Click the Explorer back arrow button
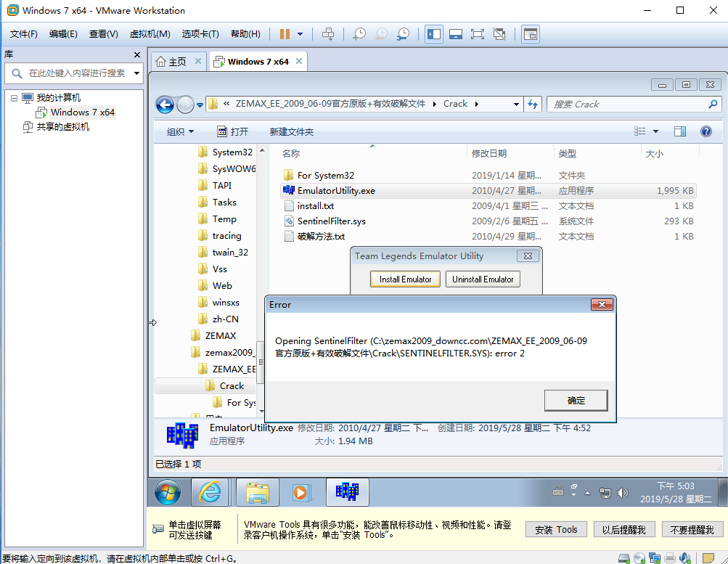 click(165, 105)
